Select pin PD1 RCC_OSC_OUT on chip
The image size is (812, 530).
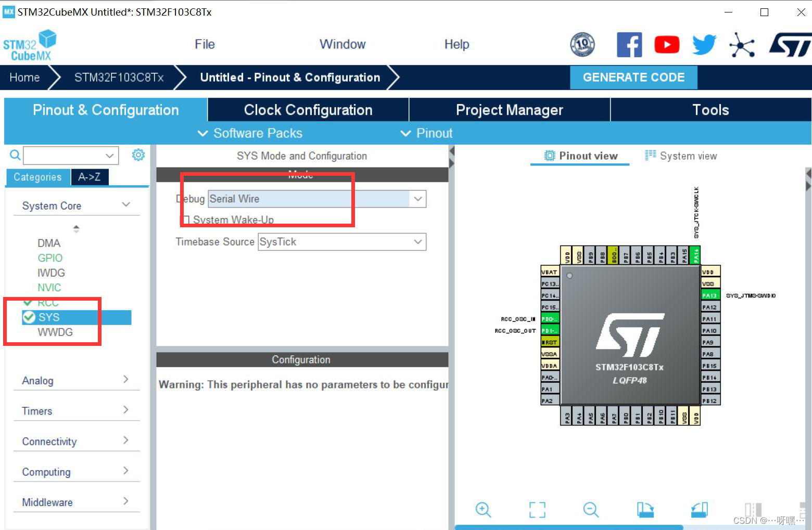[x=550, y=331]
